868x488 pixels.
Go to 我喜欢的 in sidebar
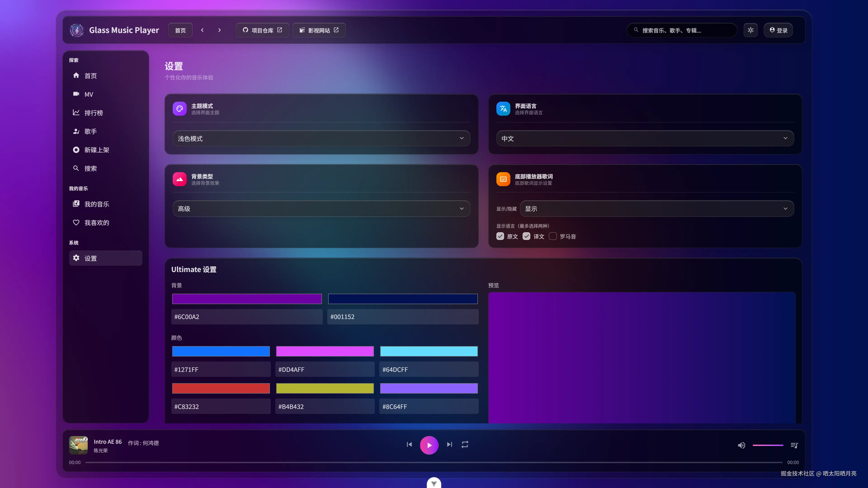[x=96, y=223]
